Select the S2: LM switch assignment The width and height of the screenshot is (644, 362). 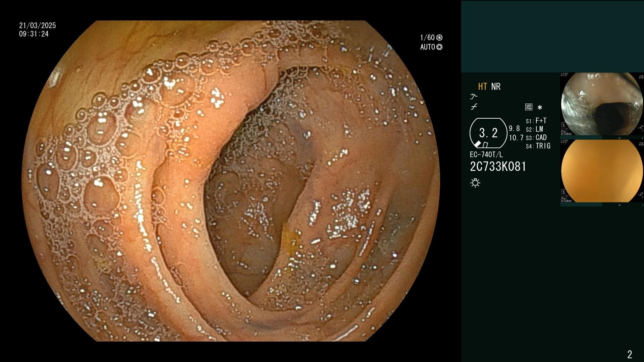[x=535, y=129]
